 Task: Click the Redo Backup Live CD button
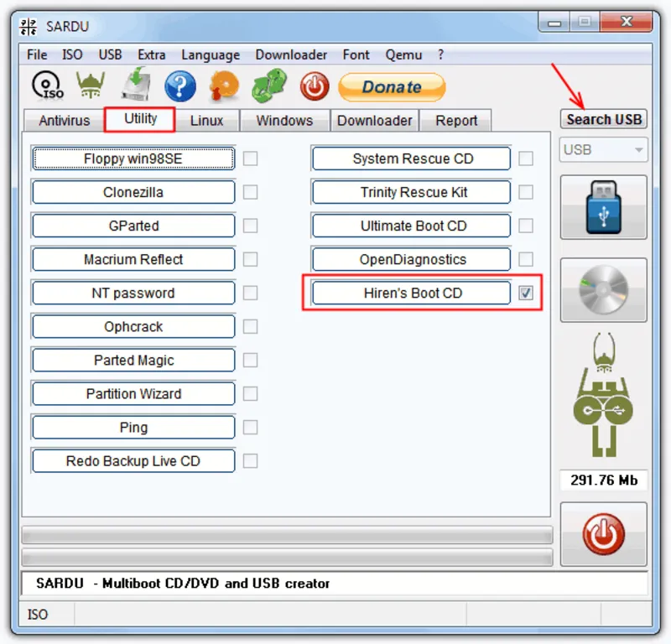coord(133,461)
